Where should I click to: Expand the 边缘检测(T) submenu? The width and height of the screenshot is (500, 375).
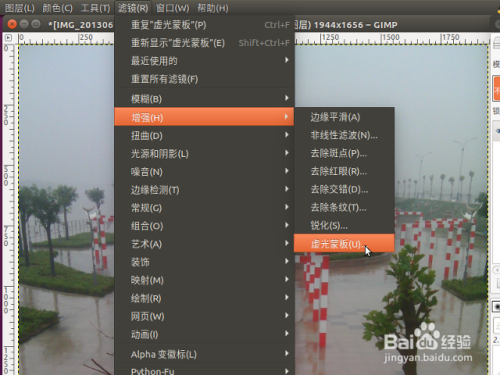pos(204,190)
